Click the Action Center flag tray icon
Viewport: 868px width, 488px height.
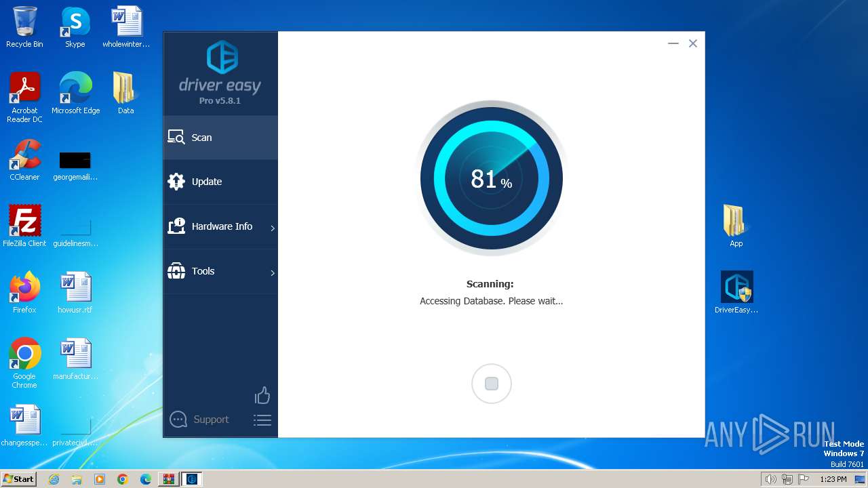click(804, 479)
